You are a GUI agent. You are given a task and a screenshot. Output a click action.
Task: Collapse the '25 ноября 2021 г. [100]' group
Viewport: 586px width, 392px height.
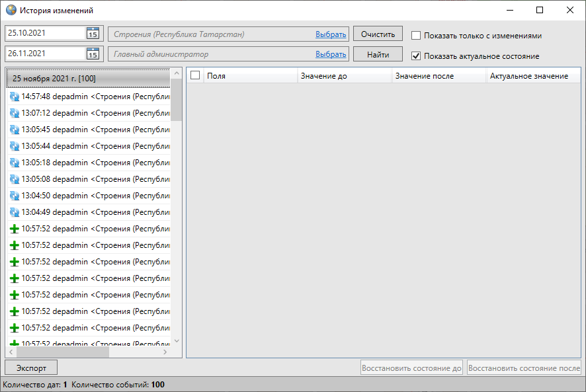pos(88,79)
